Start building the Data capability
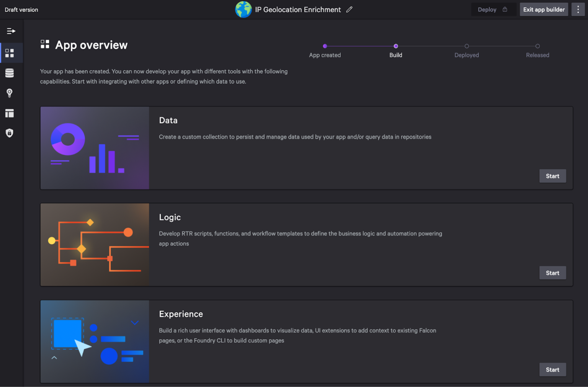This screenshot has width=588, height=387. click(x=552, y=176)
